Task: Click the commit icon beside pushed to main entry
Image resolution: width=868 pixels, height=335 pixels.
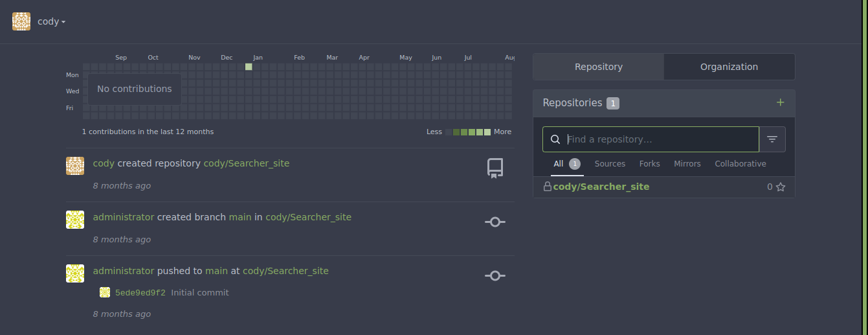Action: [x=495, y=275]
